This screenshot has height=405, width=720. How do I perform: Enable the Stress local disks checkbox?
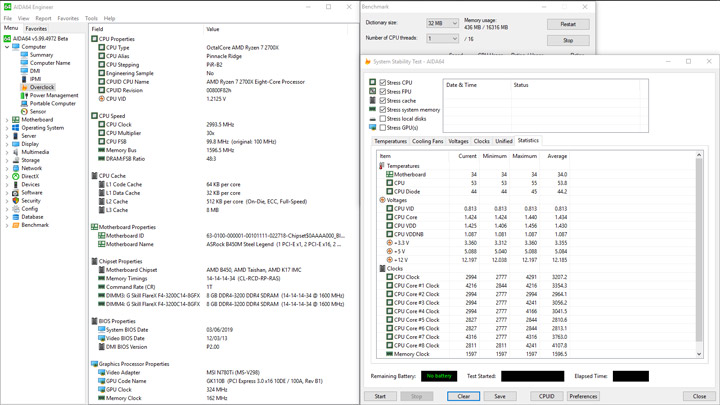coord(382,118)
